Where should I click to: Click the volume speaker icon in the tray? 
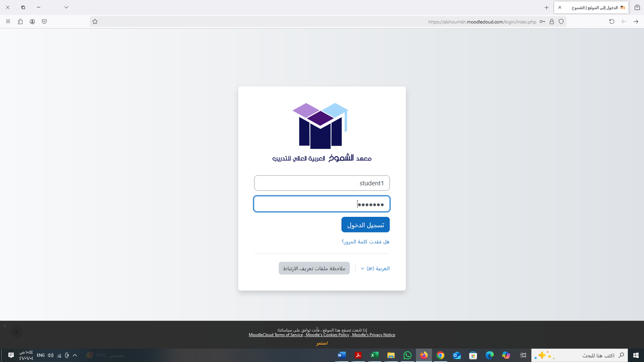point(50,355)
